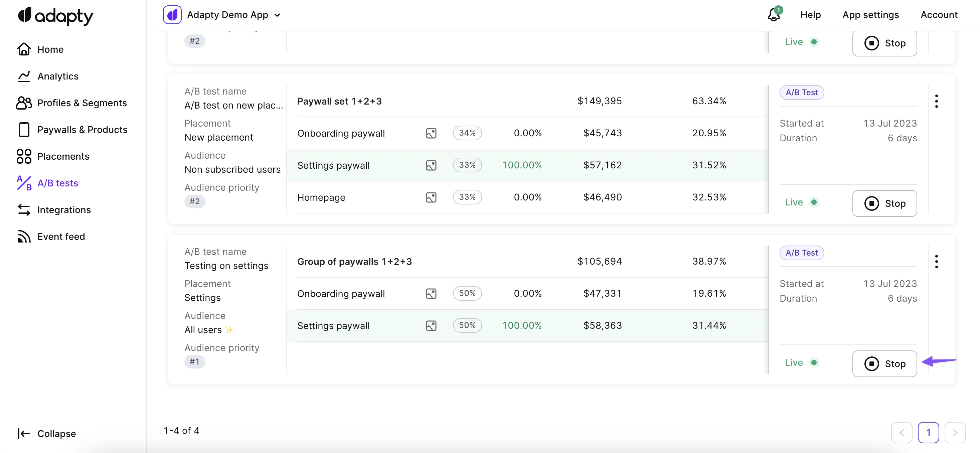Open Paywalls & Products section
This screenshot has width=980, height=453.
coord(82,130)
